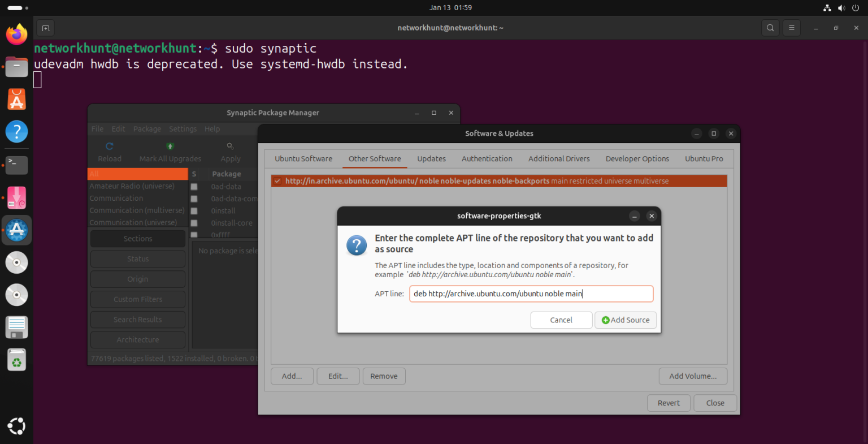This screenshot has width=868, height=444.
Task: Open the Settings menu in Synaptic
Action: [x=183, y=128]
